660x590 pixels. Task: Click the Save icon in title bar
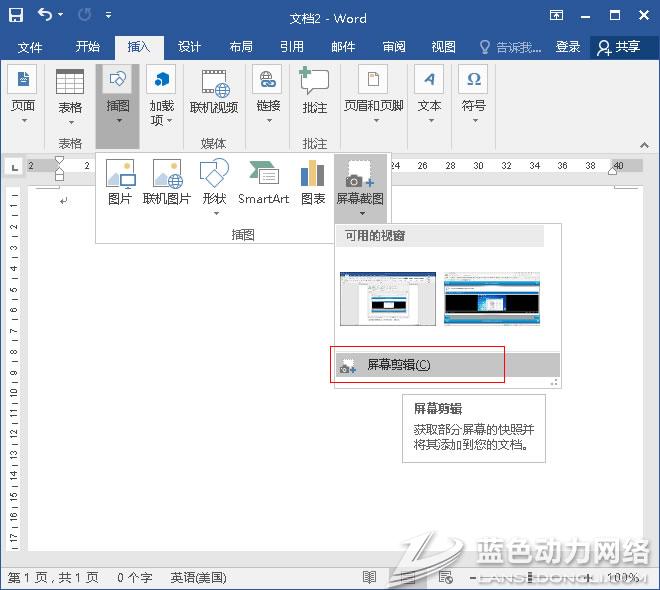coord(16,16)
